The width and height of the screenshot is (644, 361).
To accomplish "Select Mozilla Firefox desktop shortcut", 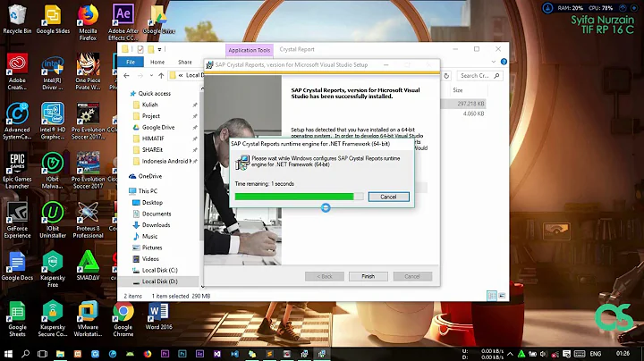I will coord(88,22).
